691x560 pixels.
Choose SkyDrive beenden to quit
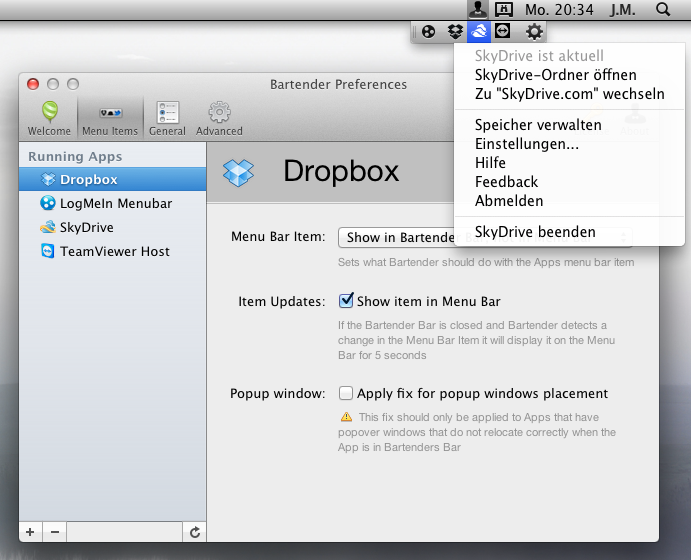[x=569, y=232]
